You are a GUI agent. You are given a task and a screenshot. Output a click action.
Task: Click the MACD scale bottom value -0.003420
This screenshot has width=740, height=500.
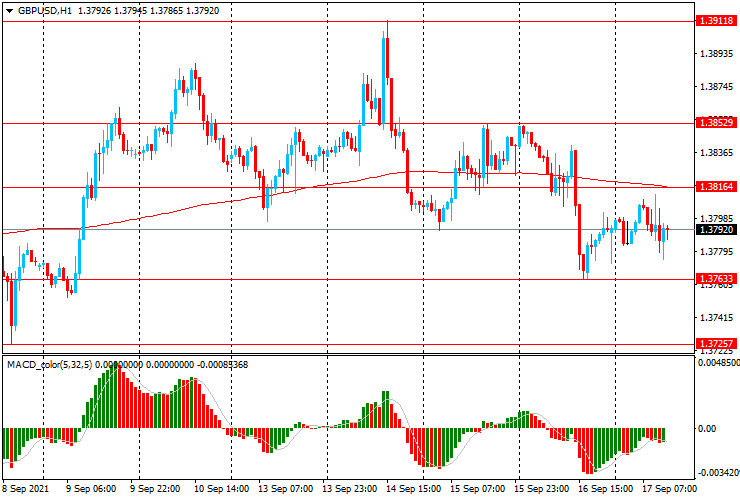tap(719, 473)
